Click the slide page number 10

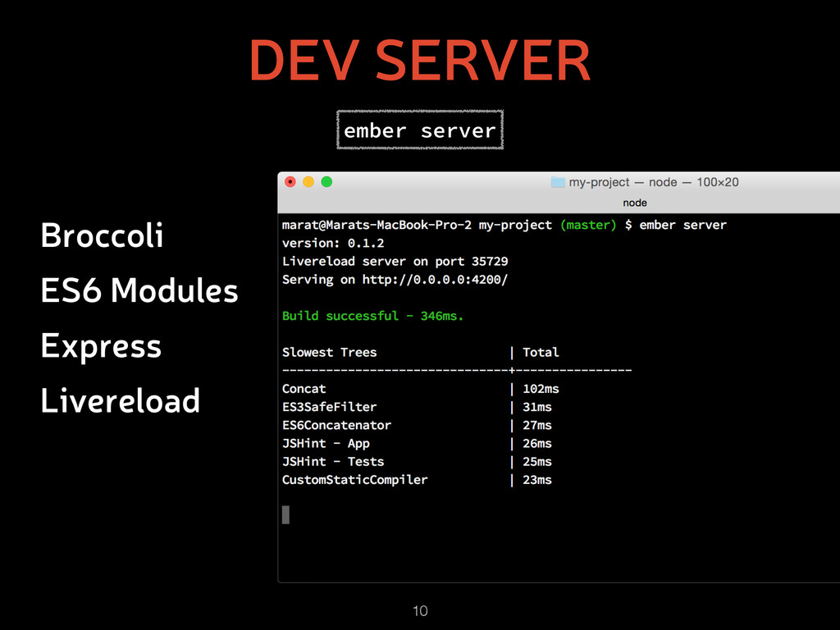tap(420, 610)
